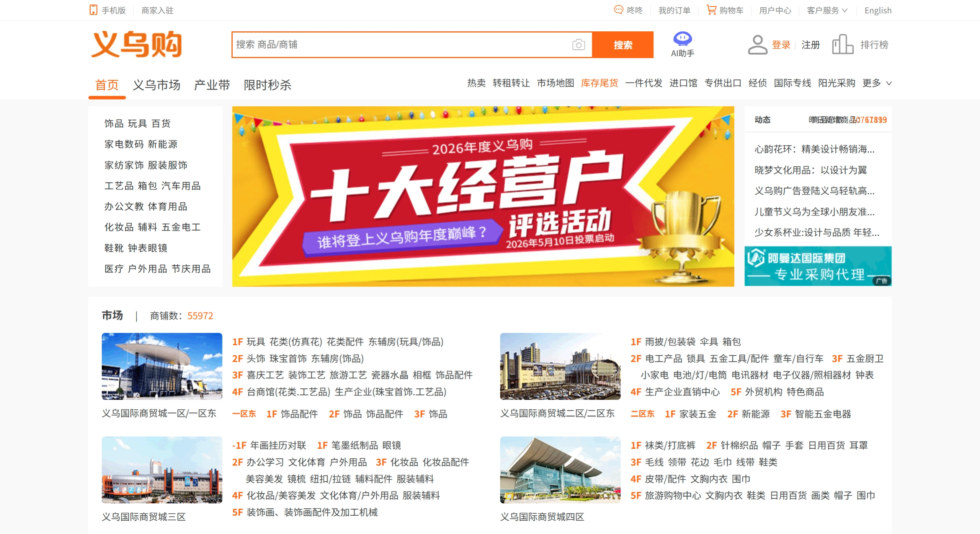Open the AI助手 robot icon

[682, 39]
